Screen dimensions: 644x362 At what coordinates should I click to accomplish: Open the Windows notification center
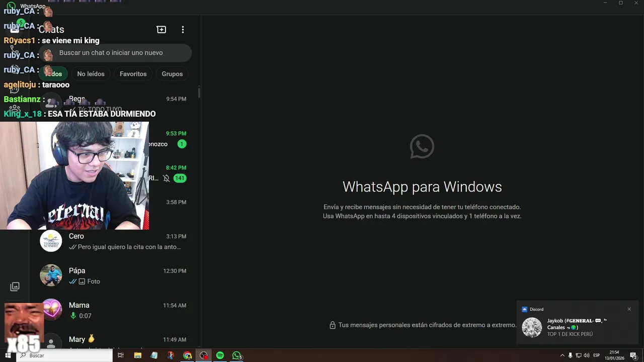[x=634, y=355]
